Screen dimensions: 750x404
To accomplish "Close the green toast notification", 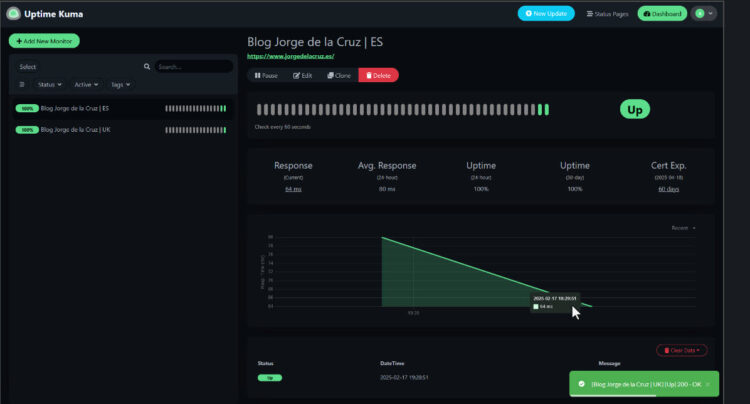I will tap(708, 384).
